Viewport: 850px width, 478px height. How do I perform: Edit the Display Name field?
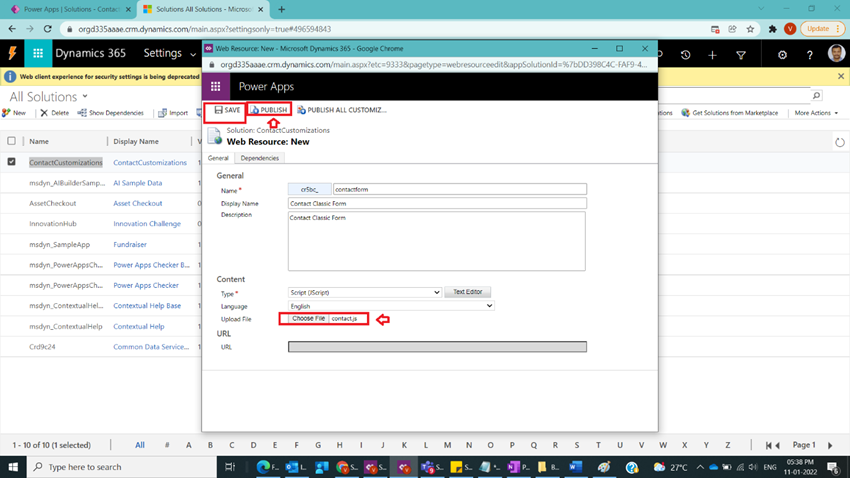(x=437, y=203)
